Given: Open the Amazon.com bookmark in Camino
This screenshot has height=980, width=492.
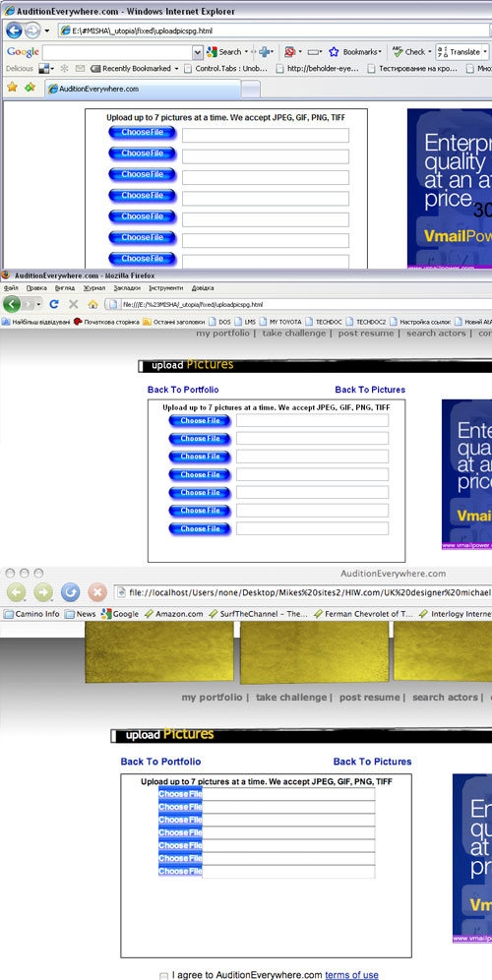Looking at the screenshot, I should point(174,614).
